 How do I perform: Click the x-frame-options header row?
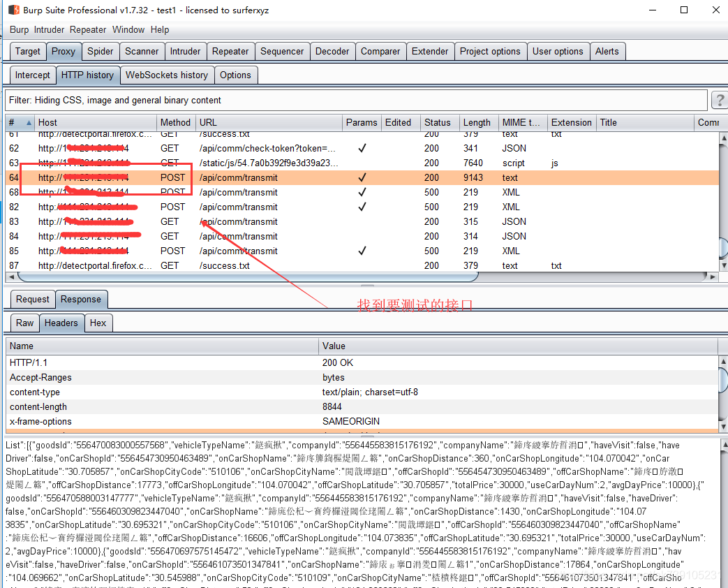(x=362, y=421)
